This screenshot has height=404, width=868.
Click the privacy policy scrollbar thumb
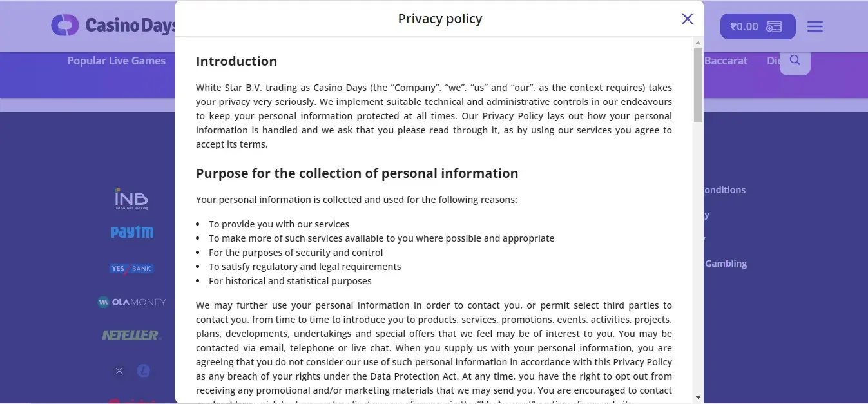point(698,84)
